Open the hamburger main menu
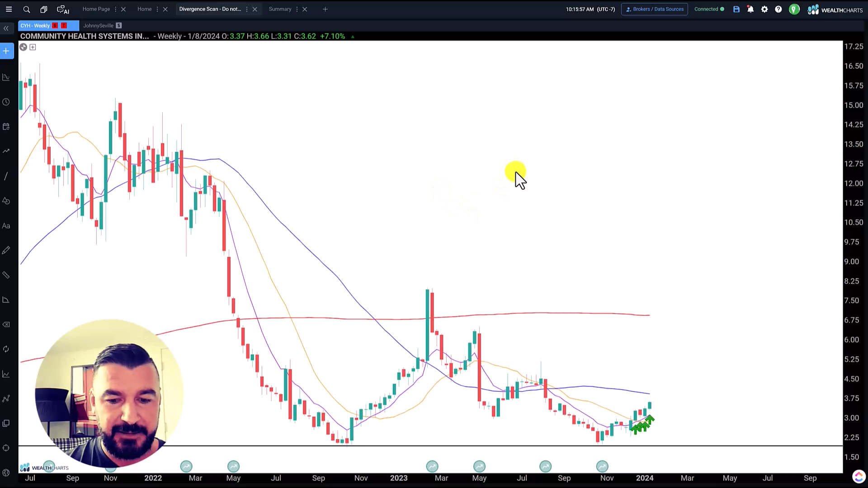 click(9, 9)
